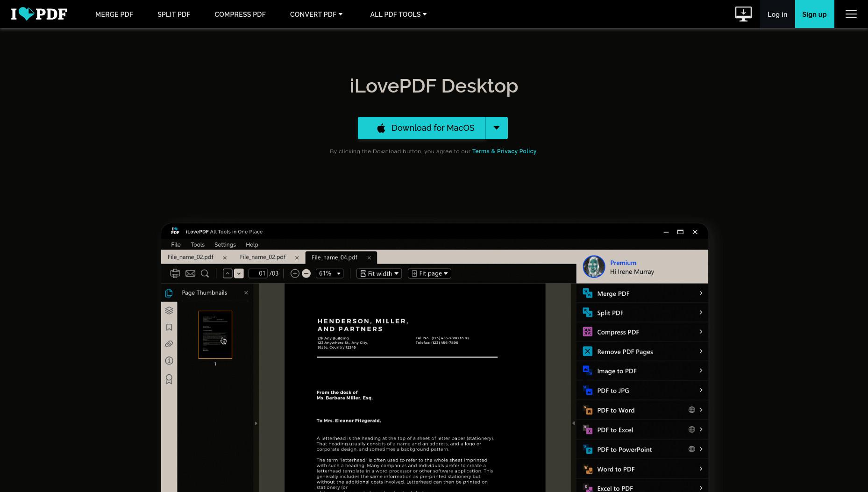Viewport: 868px width, 492px height.
Task: Collapse the left panel with arrow handle
Action: (x=256, y=423)
